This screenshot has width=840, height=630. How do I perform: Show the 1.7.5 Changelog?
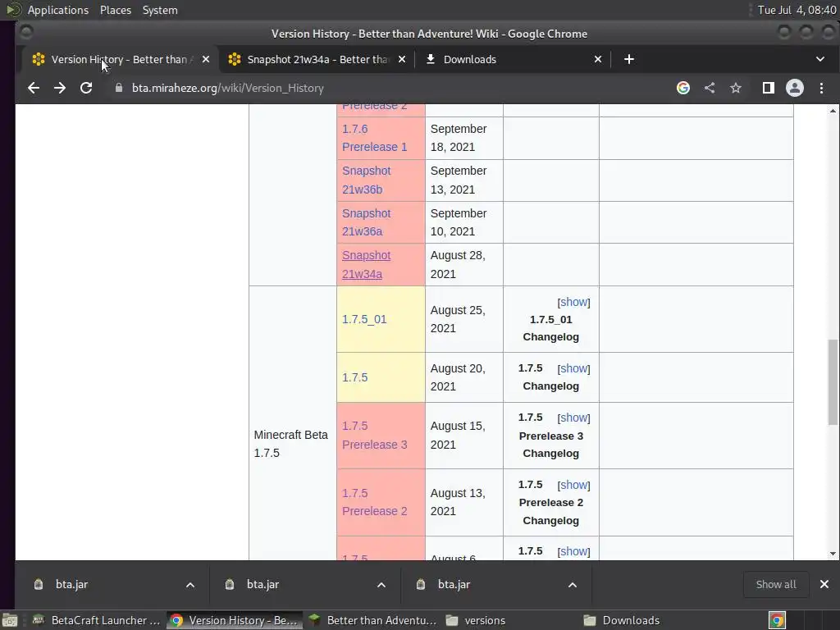click(x=573, y=368)
